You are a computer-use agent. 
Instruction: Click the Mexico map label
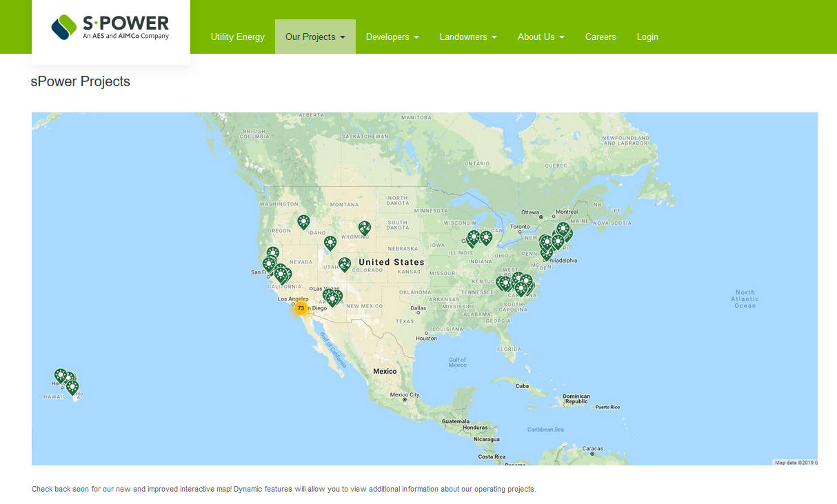(x=385, y=371)
